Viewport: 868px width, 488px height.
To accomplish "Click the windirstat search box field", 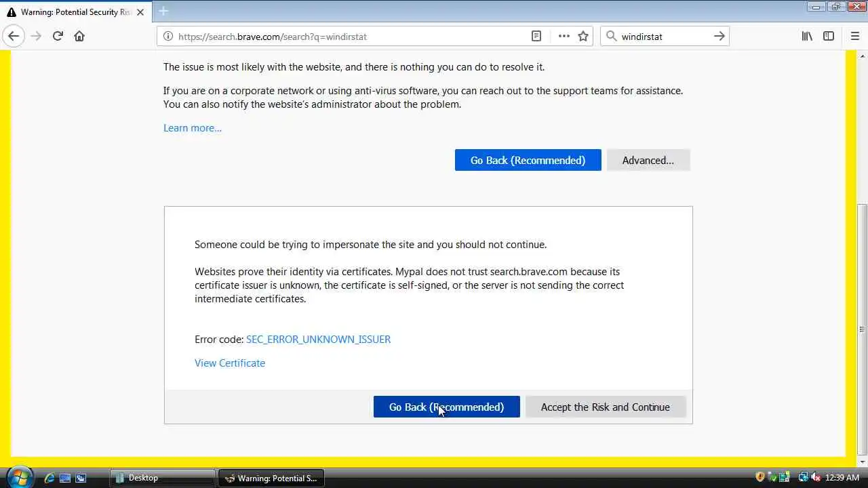I will point(665,36).
